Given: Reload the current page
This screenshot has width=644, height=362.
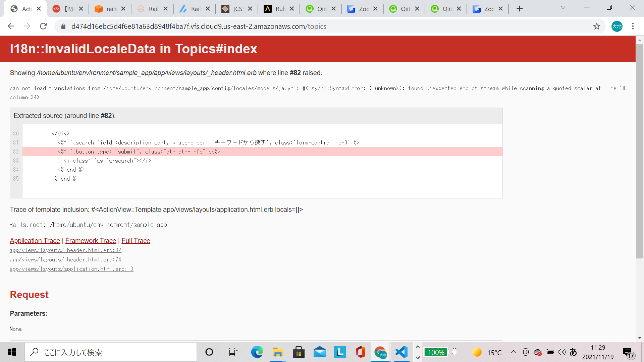Looking at the screenshot, I should (x=43, y=26).
